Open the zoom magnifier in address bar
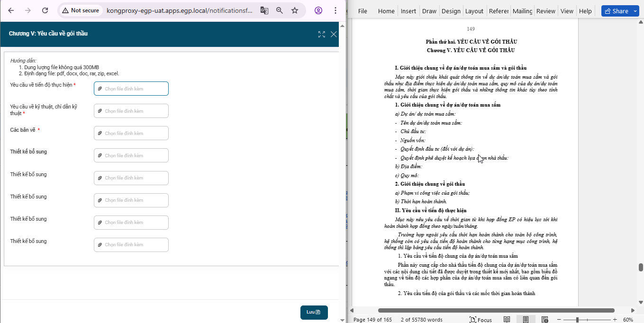The height and width of the screenshot is (323, 644). click(x=280, y=10)
